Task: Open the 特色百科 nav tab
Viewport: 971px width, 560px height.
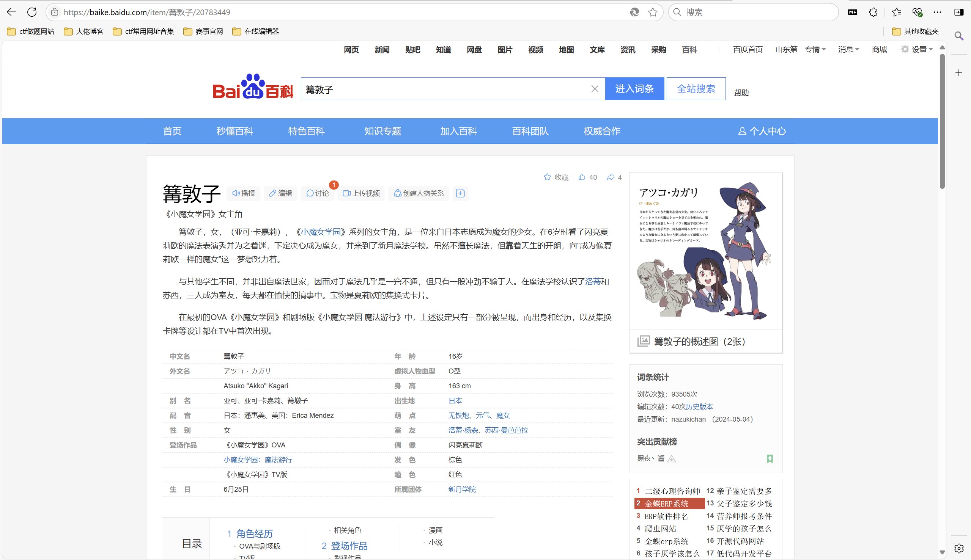Action: [306, 131]
